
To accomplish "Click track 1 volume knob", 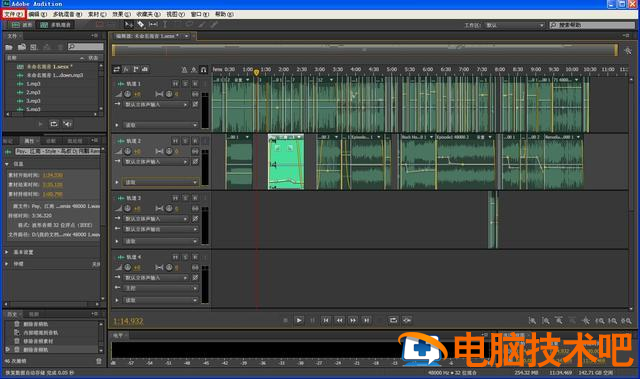I will tap(128, 94).
